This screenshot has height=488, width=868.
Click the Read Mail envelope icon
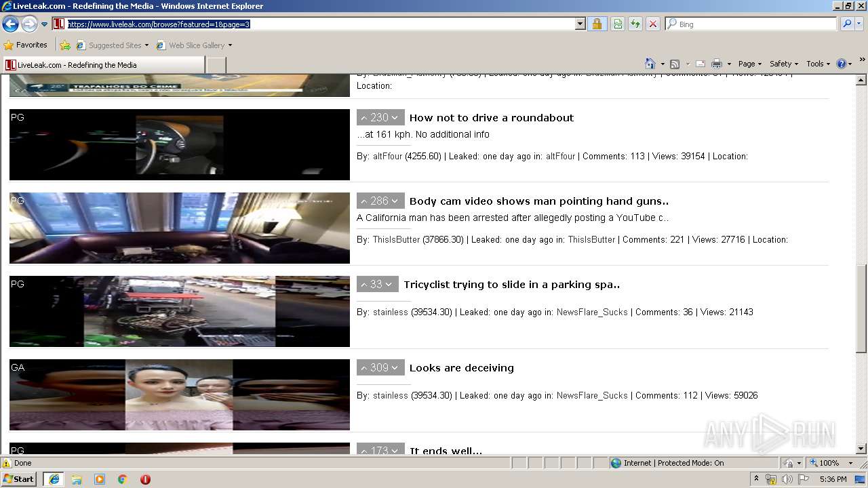click(x=701, y=64)
